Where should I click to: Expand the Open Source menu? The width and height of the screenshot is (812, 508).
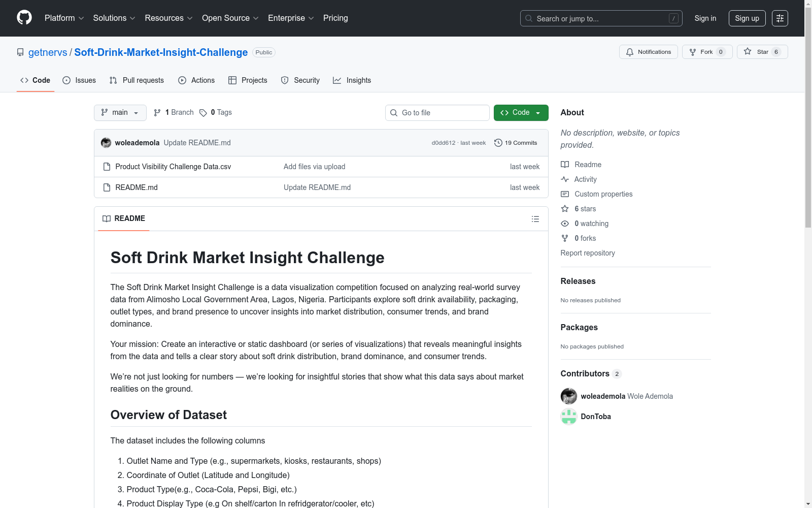(x=230, y=18)
